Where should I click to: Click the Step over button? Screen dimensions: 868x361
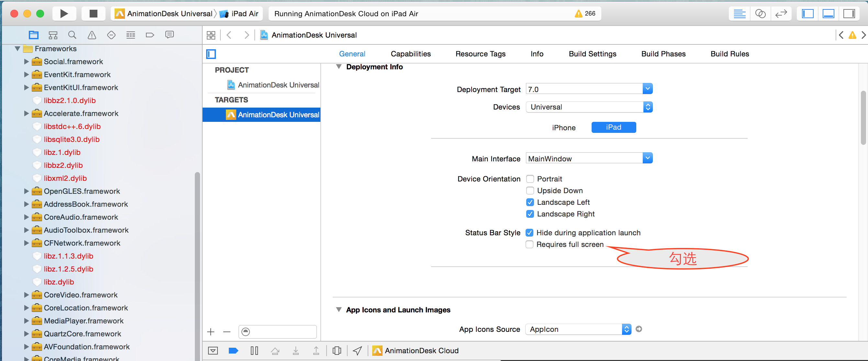click(275, 351)
